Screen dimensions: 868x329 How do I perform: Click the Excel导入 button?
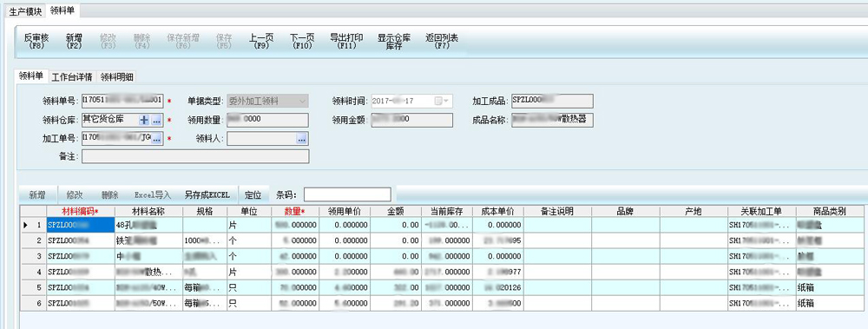click(x=153, y=195)
